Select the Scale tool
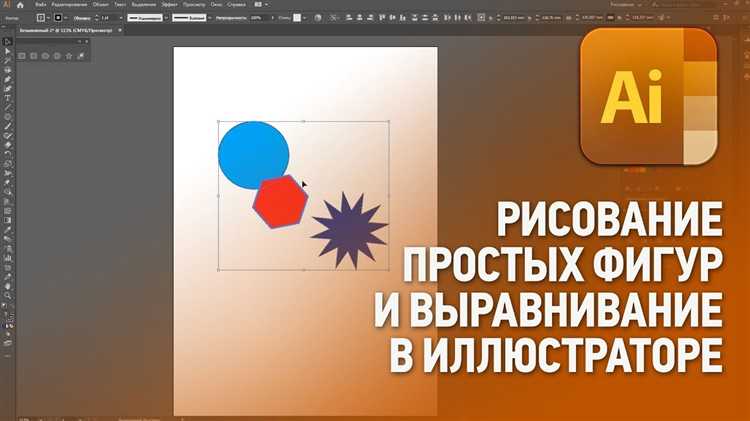Screen dimensions: 750x421 (7, 164)
